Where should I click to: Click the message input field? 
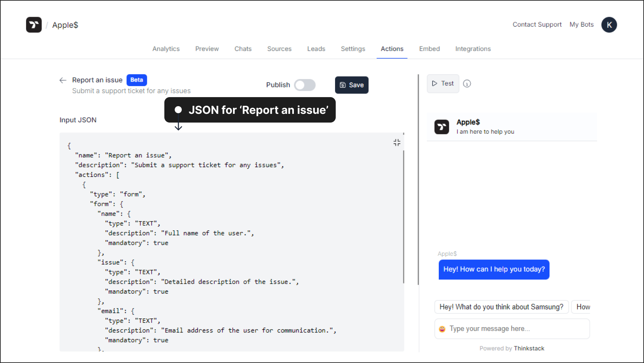pyautogui.click(x=512, y=329)
